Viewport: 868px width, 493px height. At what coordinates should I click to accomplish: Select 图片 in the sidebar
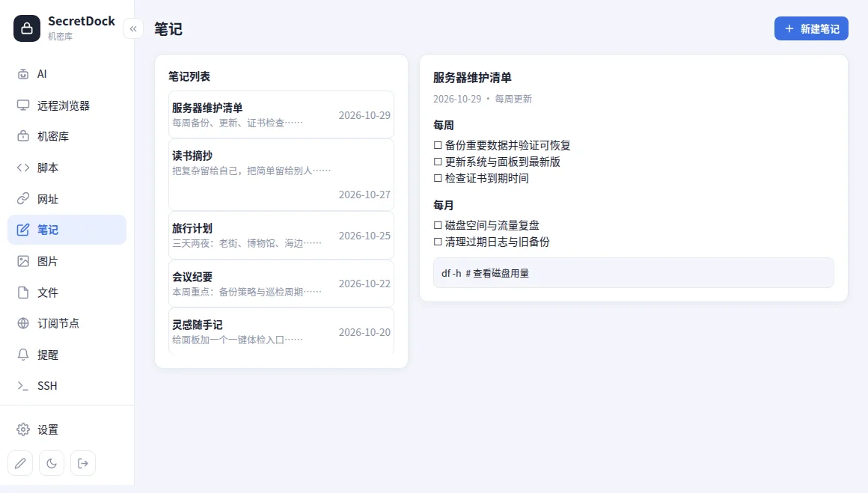click(x=67, y=261)
